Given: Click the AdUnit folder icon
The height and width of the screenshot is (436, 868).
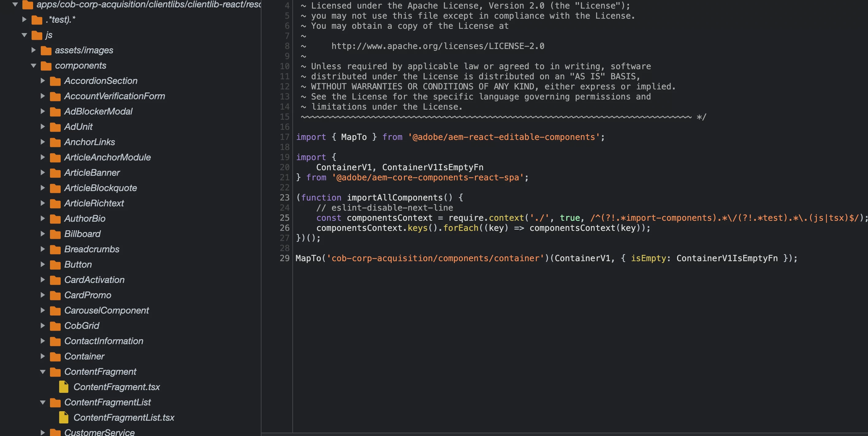Looking at the screenshot, I should click(55, 127).
